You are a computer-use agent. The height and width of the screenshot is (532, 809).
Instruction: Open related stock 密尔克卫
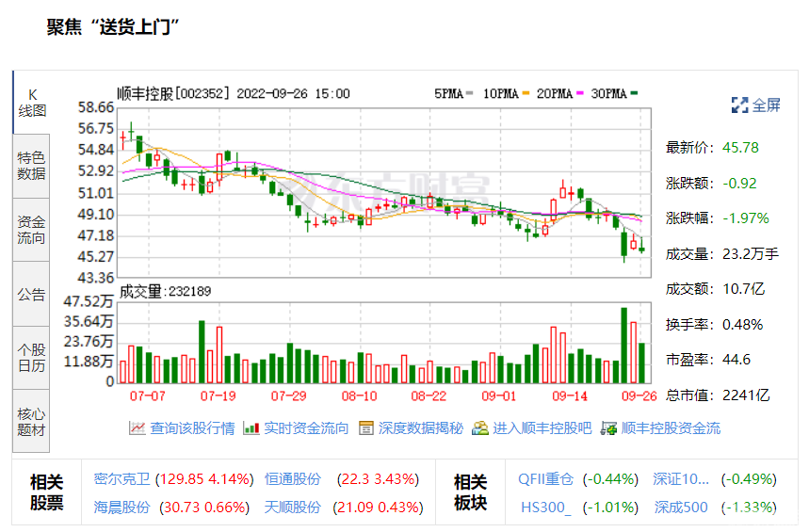[x=121, y=478]
